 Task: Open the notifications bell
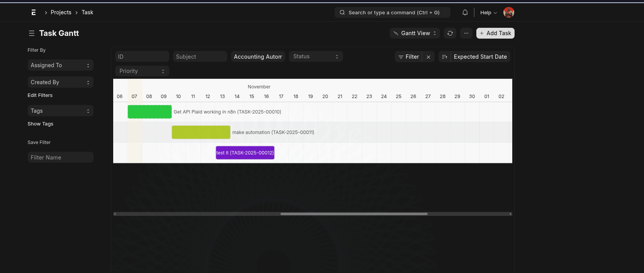click(465, 12)
